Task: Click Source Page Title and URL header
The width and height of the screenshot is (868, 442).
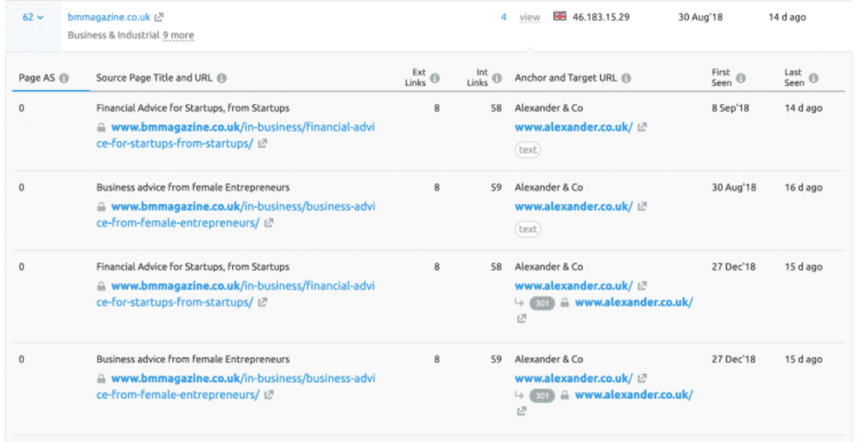Action: click(x=154, y=77)
